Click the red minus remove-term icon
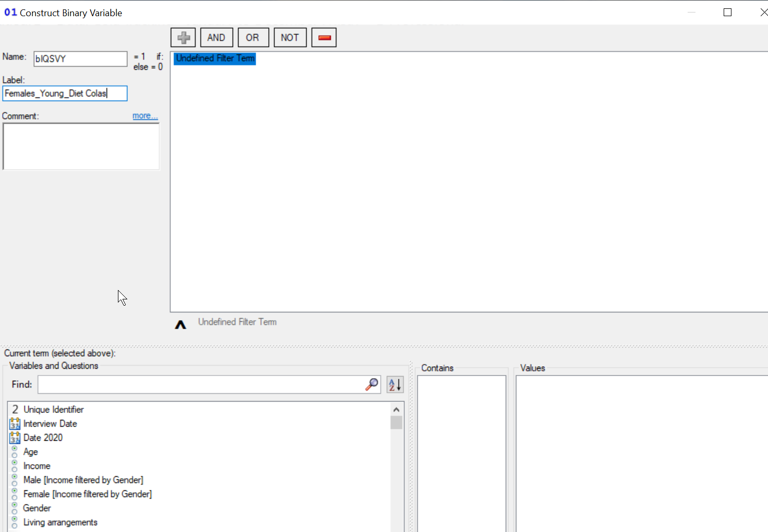Viewport: 768px width, 532px height. point(324,38)
